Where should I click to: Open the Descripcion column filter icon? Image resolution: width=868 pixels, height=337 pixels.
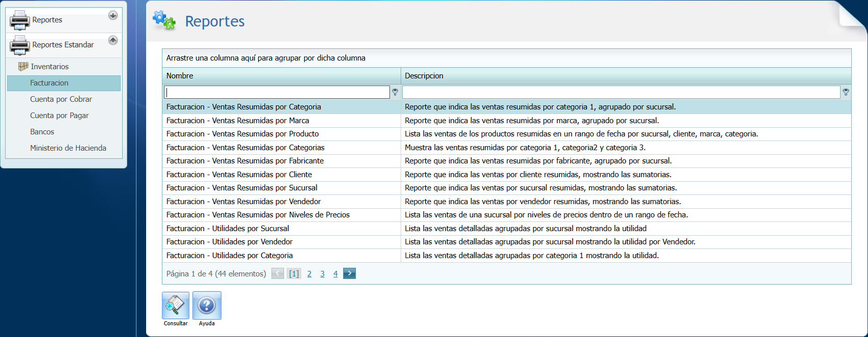(846, 92)
